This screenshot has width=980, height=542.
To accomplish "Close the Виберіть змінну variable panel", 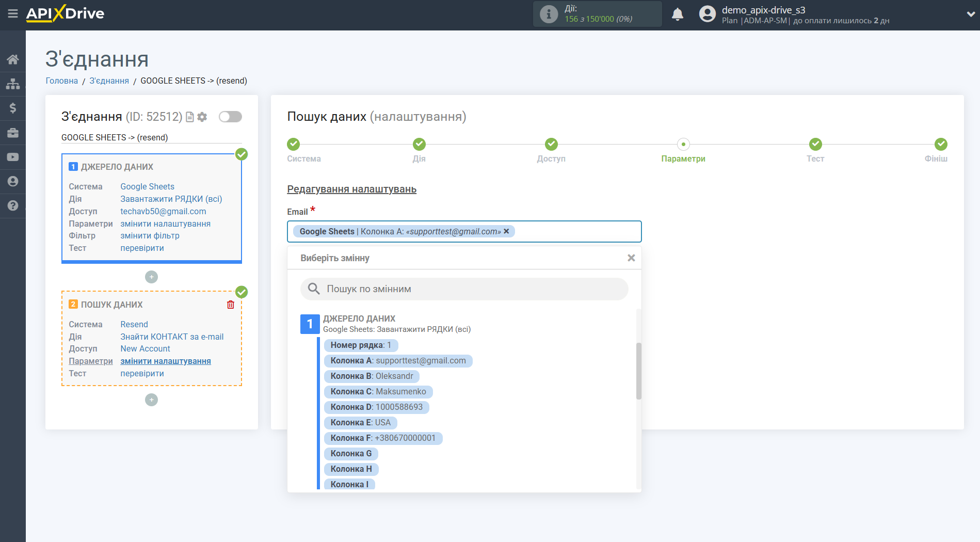I will pyautogui.click(x=631, y=258).
